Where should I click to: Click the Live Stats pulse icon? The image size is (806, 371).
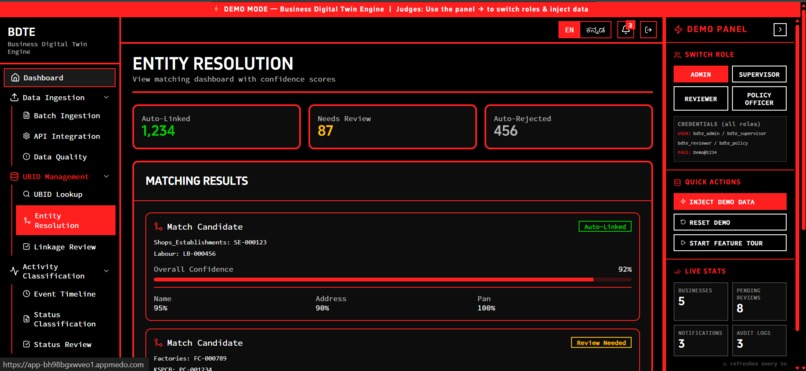[x=677, y=271]
